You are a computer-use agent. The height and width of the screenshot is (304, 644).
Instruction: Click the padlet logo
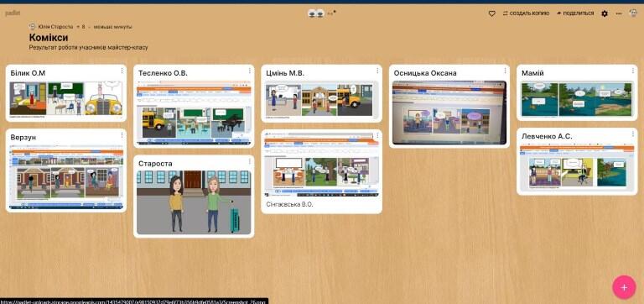pyautogui.click(x=13, y=13)
